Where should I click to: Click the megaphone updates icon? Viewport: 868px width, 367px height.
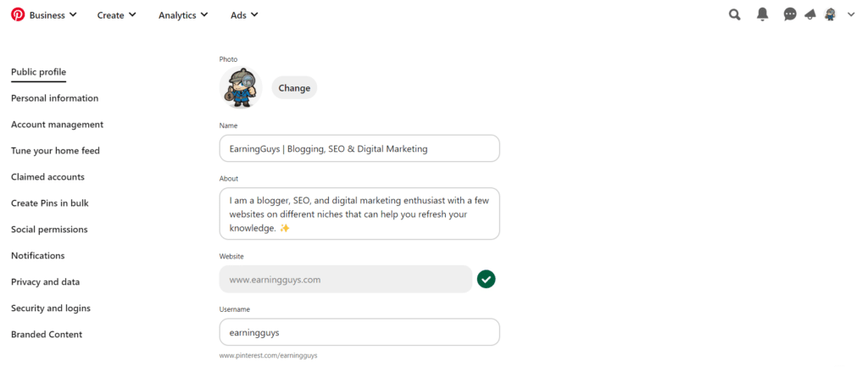(x=810, y=14)
